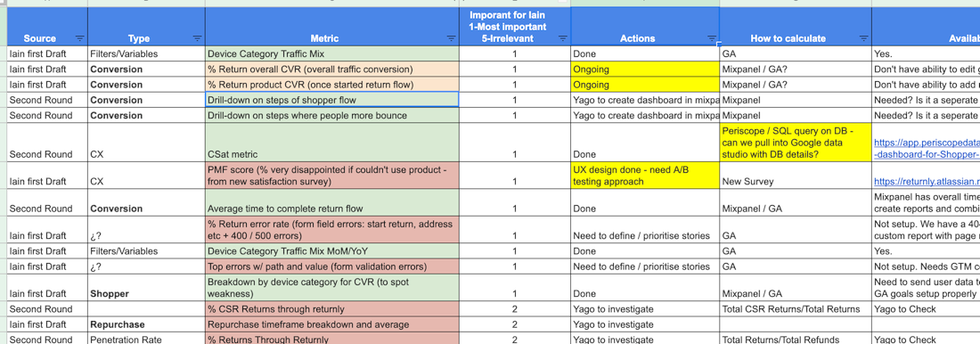Screen dimensions: 980x344
Task: Click the 'Metric' column header
Action: pos(332,38)
